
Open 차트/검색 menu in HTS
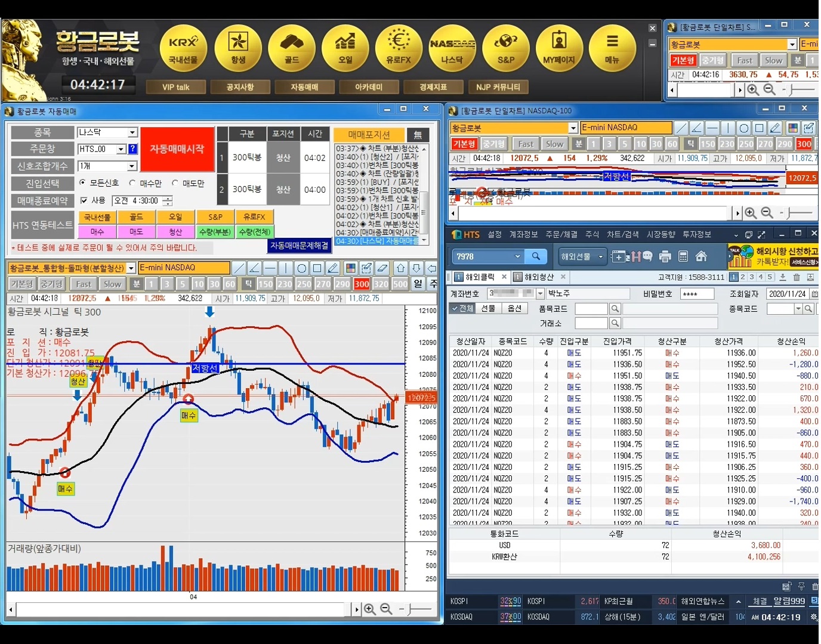click(622, 234)
